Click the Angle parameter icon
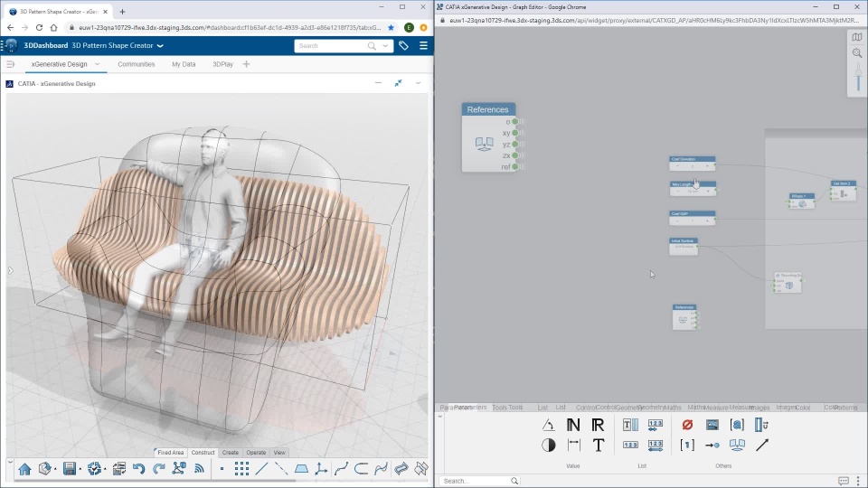 (x=549, y=425)
